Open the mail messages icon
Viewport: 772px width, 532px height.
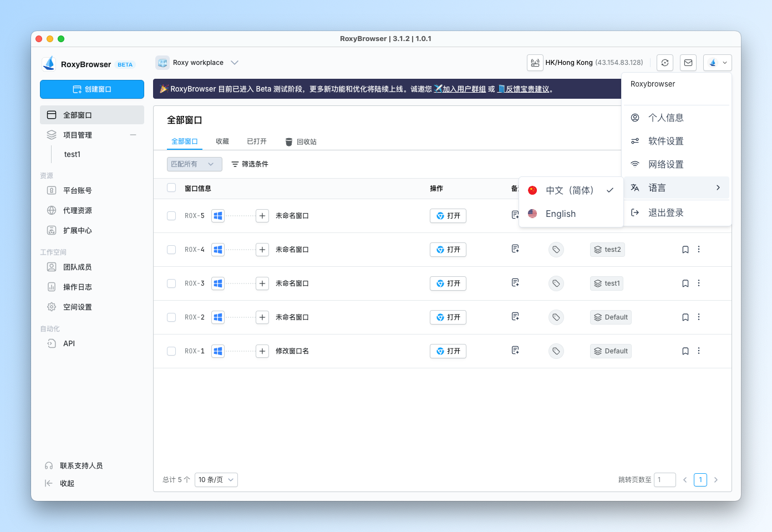[688, 63]
